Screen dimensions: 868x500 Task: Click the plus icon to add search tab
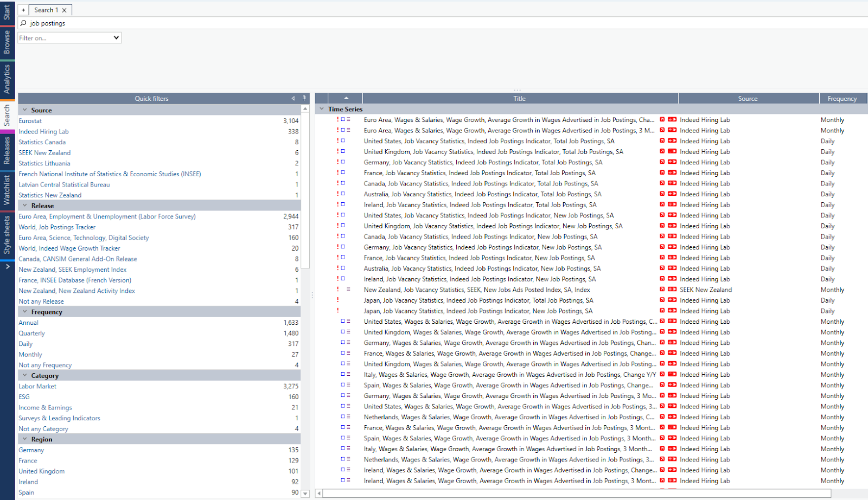pos(23,10)
